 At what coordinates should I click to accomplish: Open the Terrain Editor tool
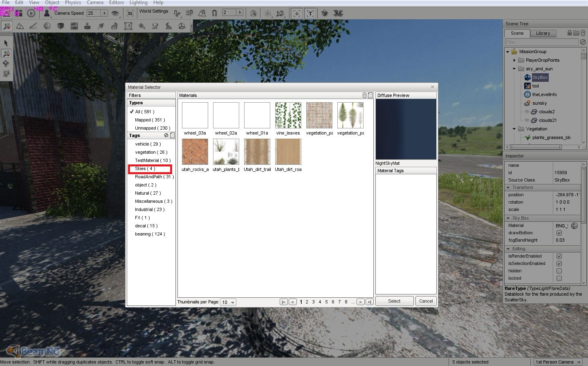20,26
